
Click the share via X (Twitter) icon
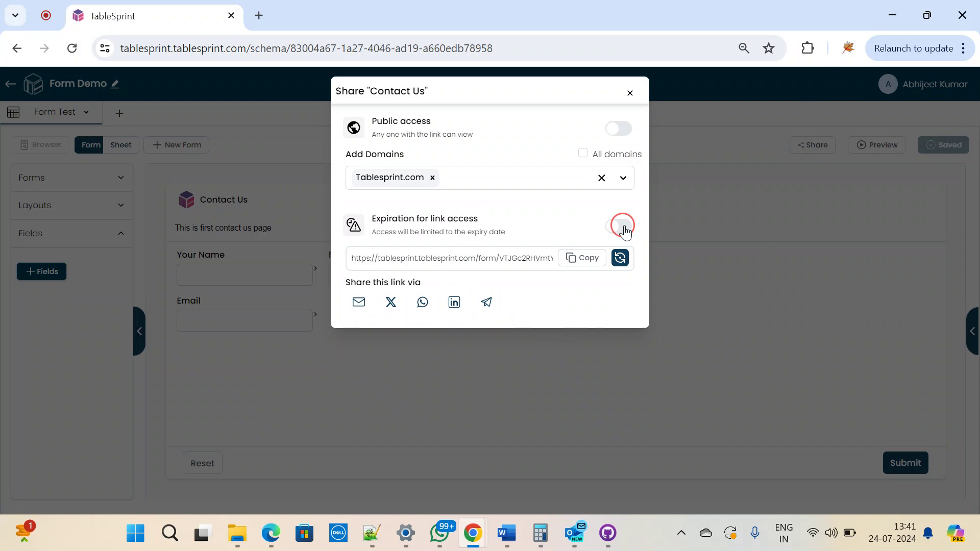pos(390,302)
